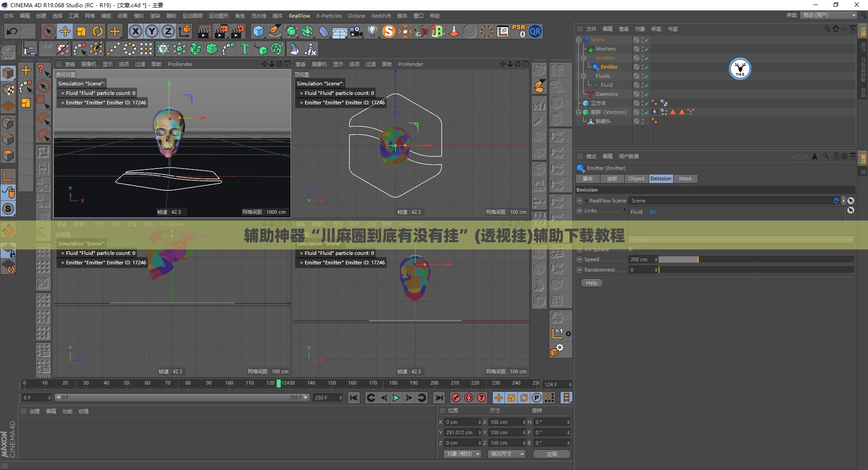The image size is (868, 470).
Task: Open the Octane menu
Action: (x=357, y=16)
